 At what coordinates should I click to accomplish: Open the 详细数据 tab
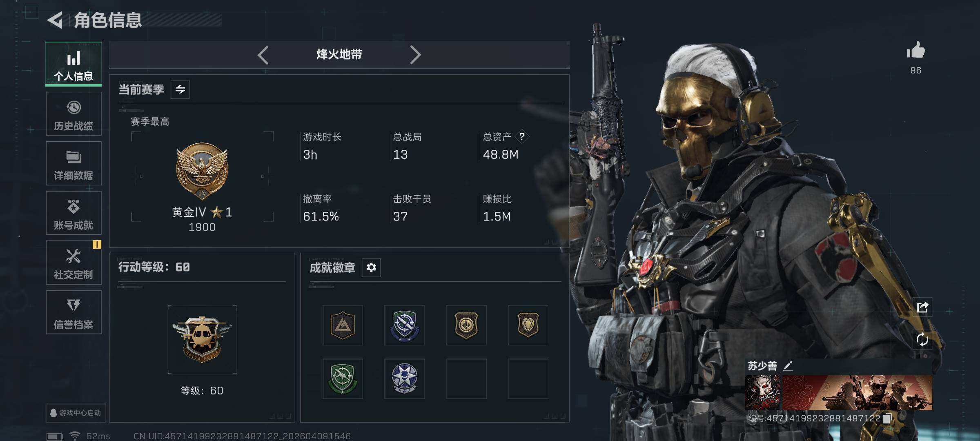click(x=73, y=163)
